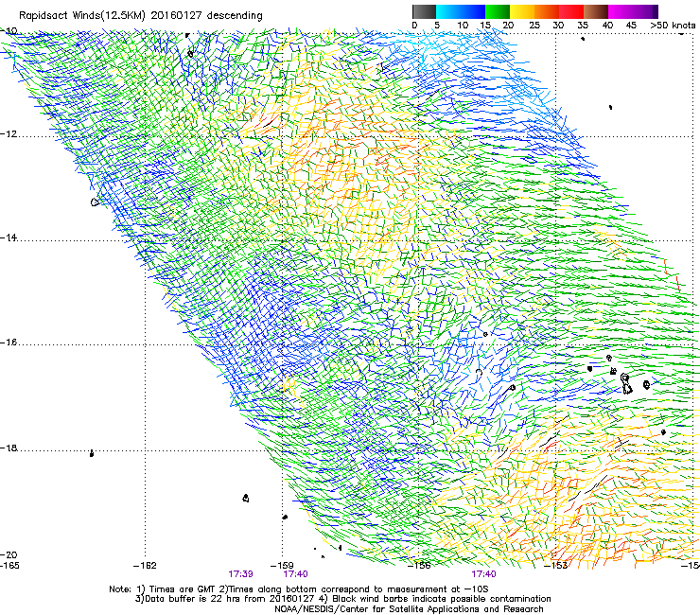Click the "25" legend scale label
This screenshot has height=615, width=700.
(534, 25)
